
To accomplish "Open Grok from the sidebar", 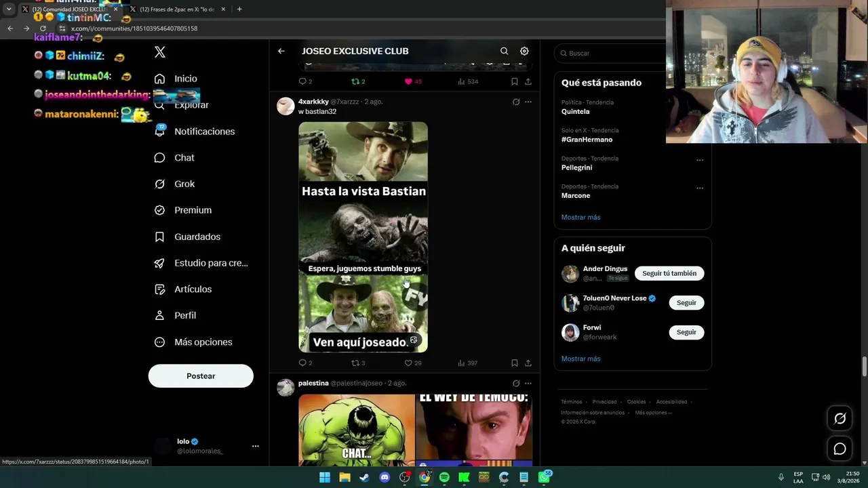I will [175, 184].
